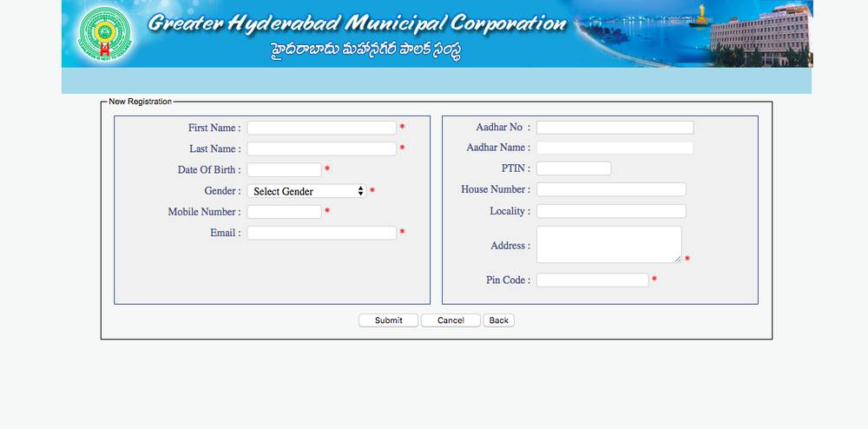
Task: Click the "PTIN :" label
Action: (x=516, y=168)
